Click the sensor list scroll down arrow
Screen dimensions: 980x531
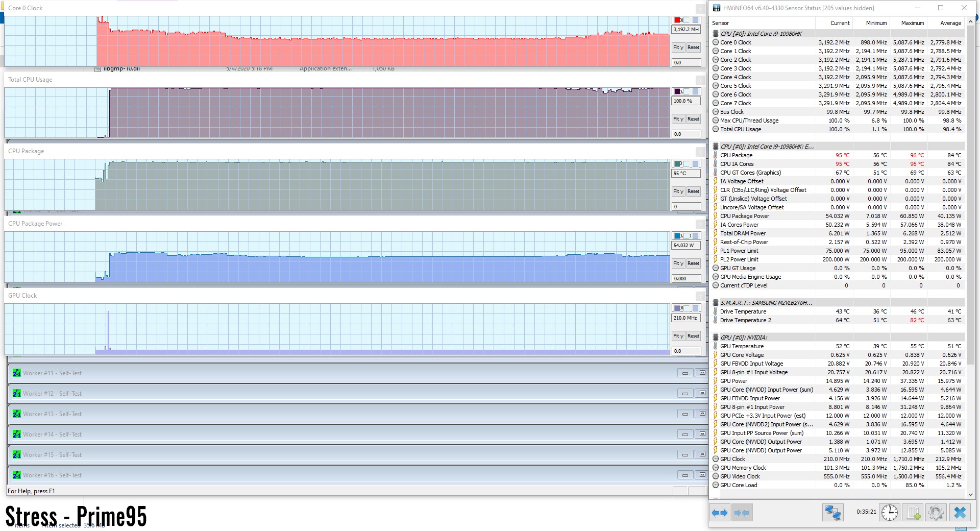[971, 494]
